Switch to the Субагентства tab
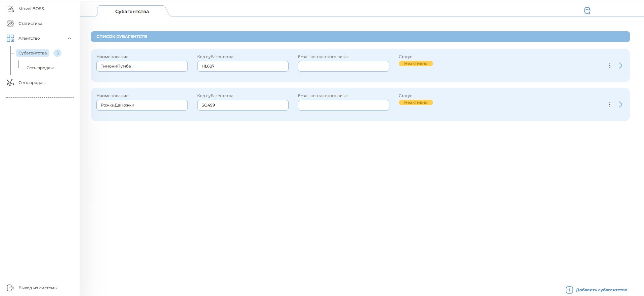644x296 pixels. tap(132, 11)
